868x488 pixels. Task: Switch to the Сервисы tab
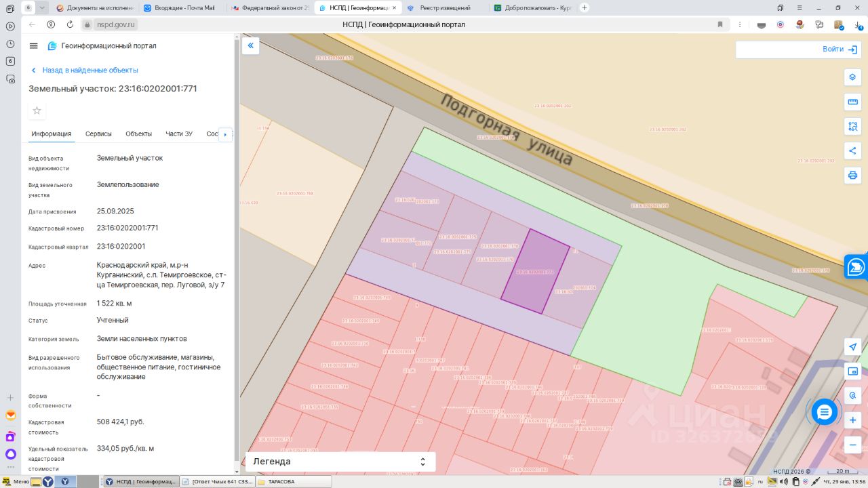[98, 134]
